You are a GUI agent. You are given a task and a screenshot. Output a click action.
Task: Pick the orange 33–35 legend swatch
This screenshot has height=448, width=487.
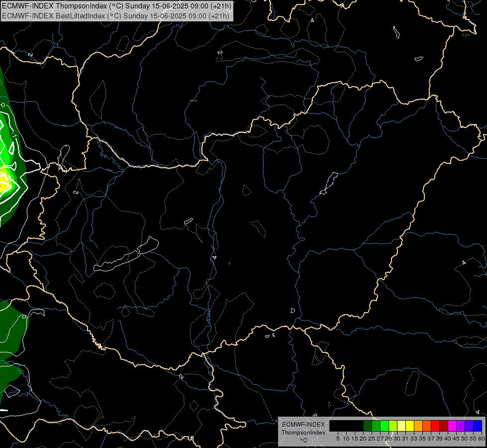point(418,426)
